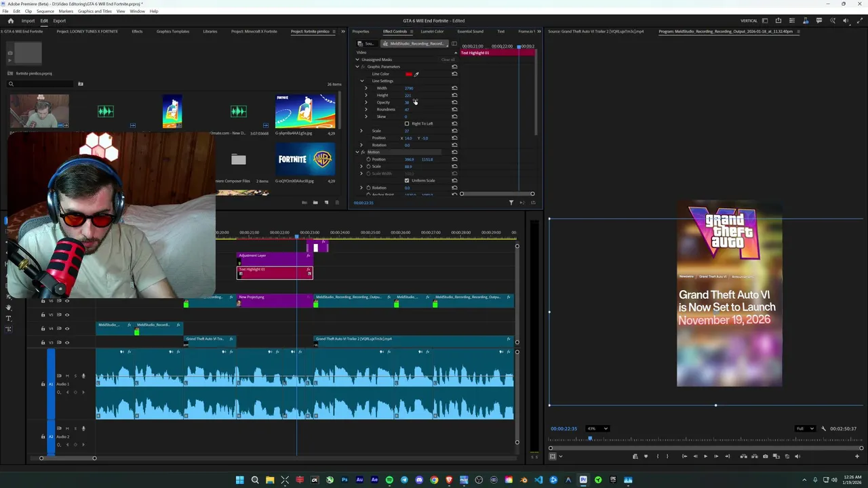Collapse the Graphic Parameters group
Screen dimensions: 868x488
pyautogui.click(x=357, y=66)
